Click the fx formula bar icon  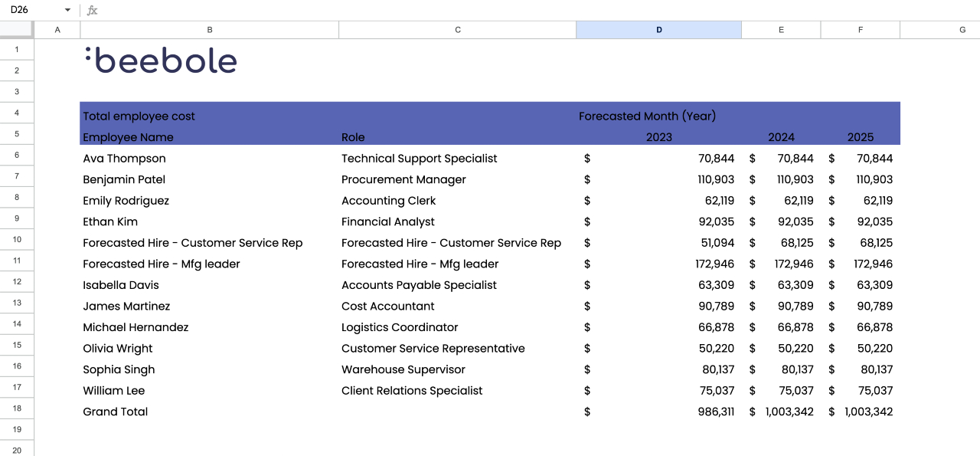point(92,10)
